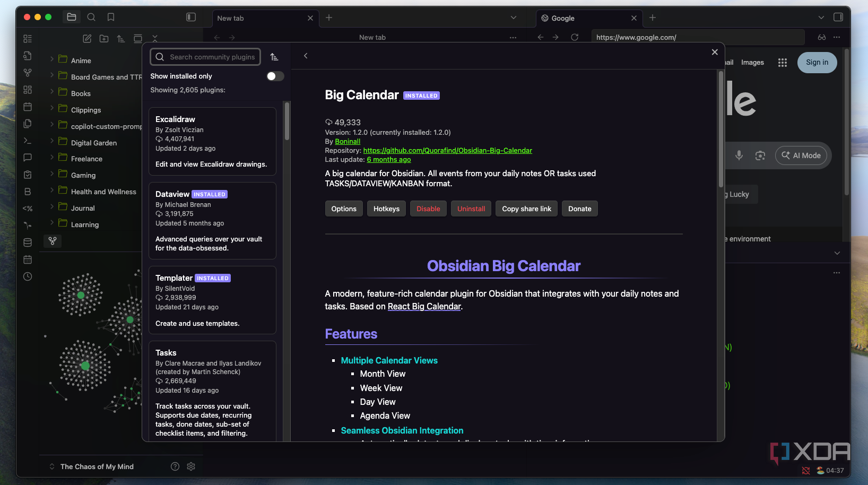This screenshot has height=485, width=868.
Task: Reload the Google page
Action: click(575, 37)
